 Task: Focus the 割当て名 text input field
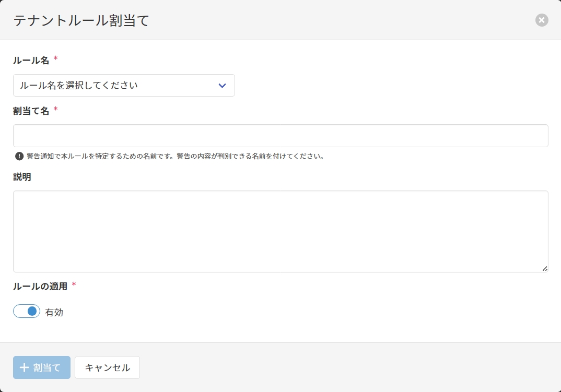280,136
